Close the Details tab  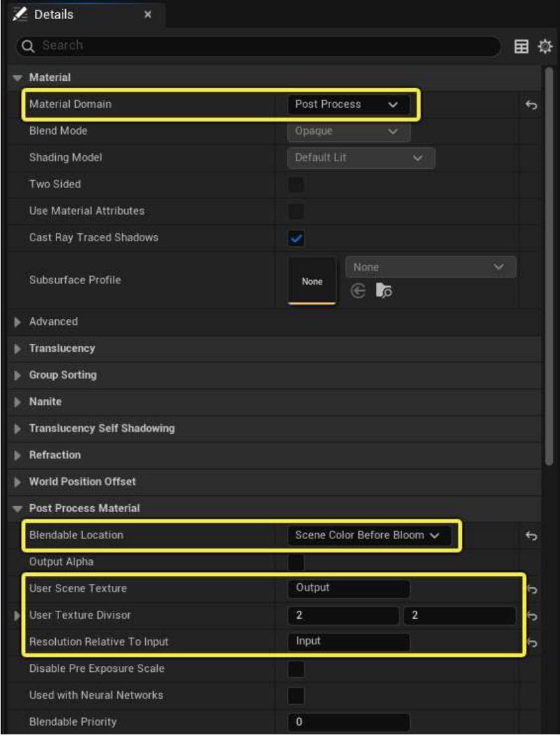pyautogui.click(x=147, y=14)
